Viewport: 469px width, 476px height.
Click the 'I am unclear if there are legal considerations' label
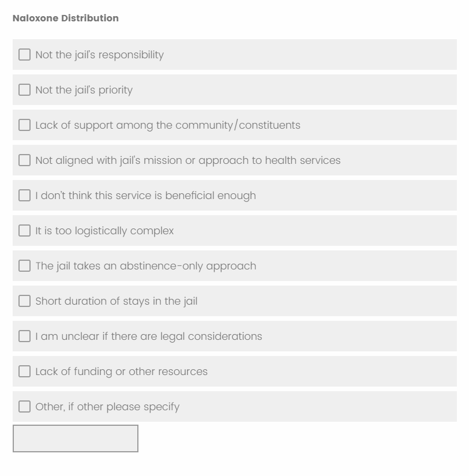(x=148, y=336)
